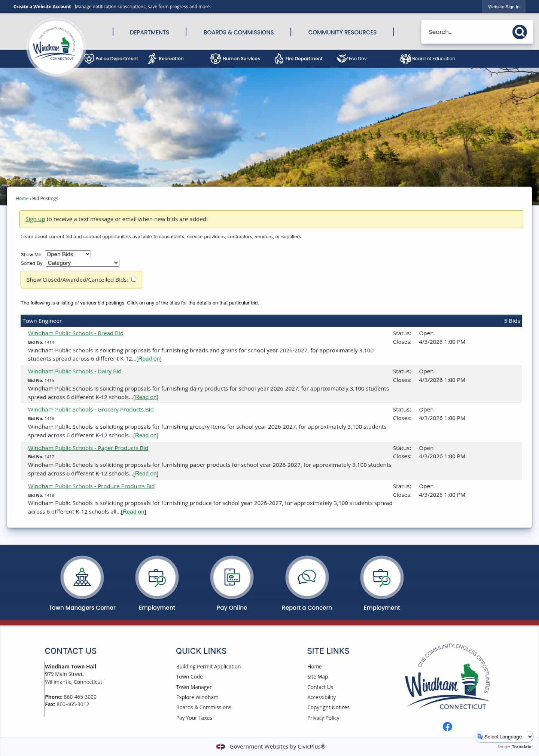539x756 pixels.
Task: Click the last Employment briefcase icon
Action: 382,578
